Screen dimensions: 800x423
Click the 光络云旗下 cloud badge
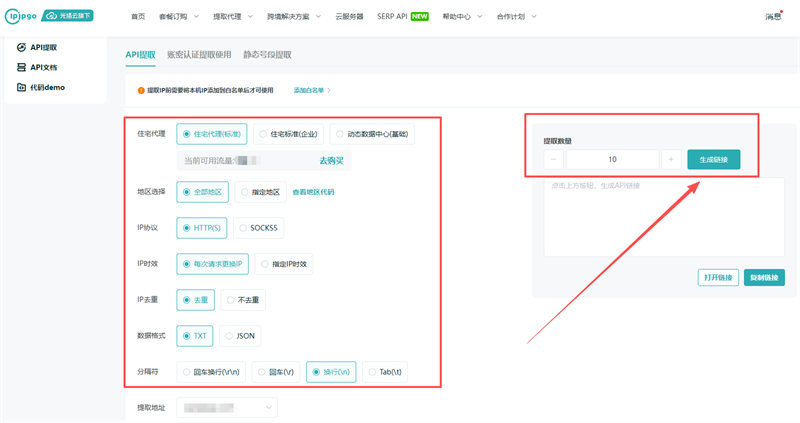point(67,16)
